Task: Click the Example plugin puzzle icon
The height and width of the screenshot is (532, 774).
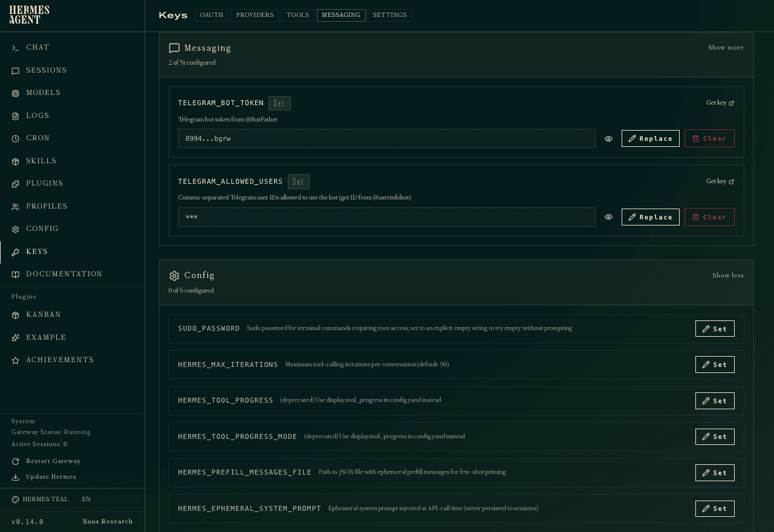Action: coord(15,338)
